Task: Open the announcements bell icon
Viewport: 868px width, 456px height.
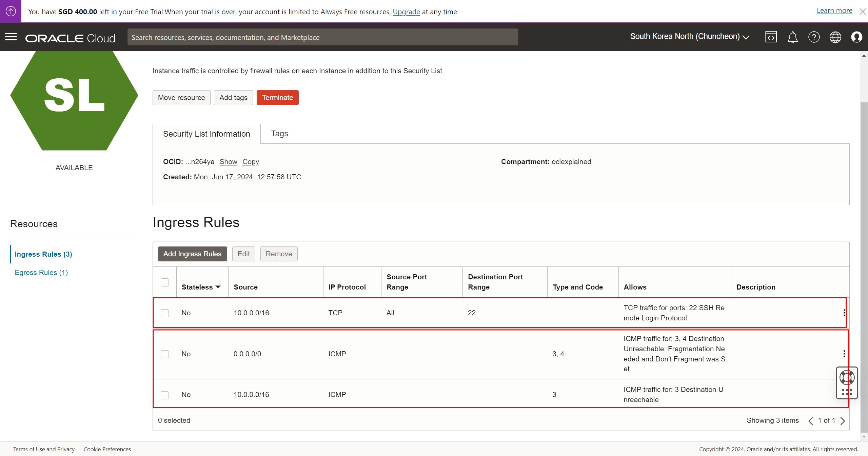Action: pyautogui.click(x=792, y=37)
